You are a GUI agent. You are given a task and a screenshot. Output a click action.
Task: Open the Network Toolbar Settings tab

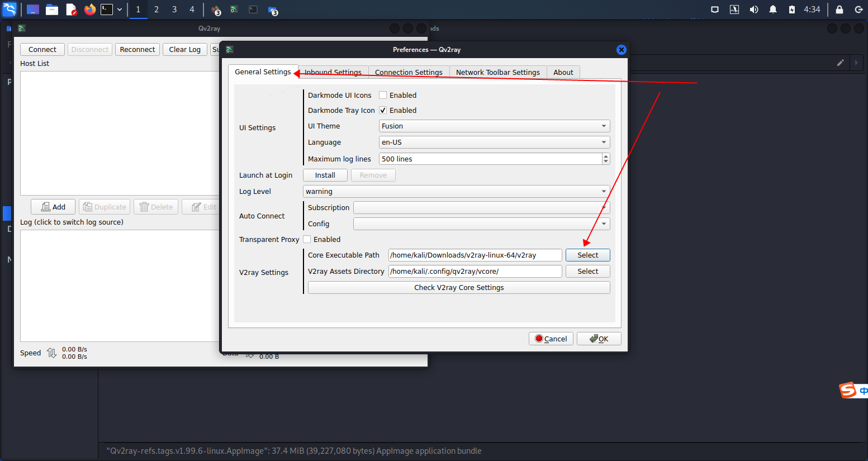point(498,72)
